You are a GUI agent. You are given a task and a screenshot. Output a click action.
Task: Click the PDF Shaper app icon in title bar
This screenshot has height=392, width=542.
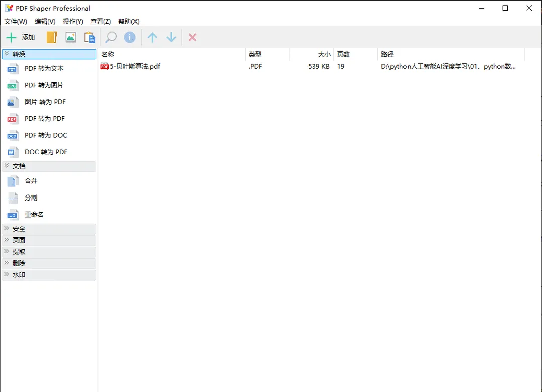pyautogui.click(x=9, y=8)
